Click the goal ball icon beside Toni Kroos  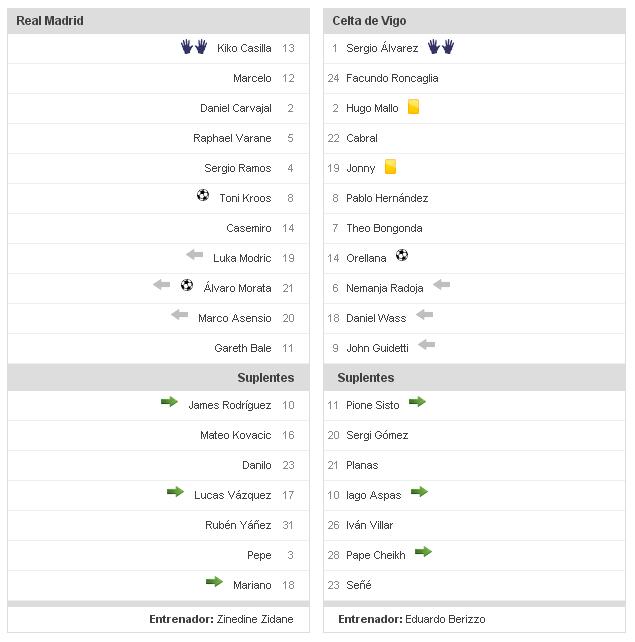(203, 196)
